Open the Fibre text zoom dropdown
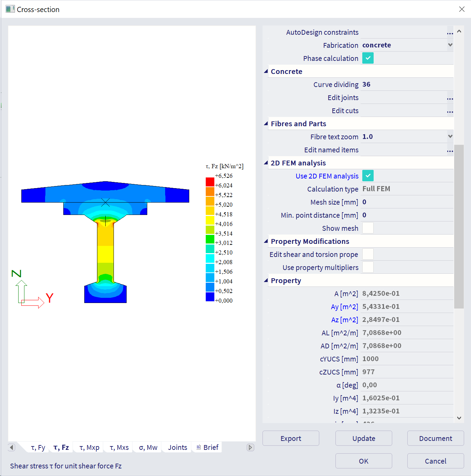 point(450,137)
